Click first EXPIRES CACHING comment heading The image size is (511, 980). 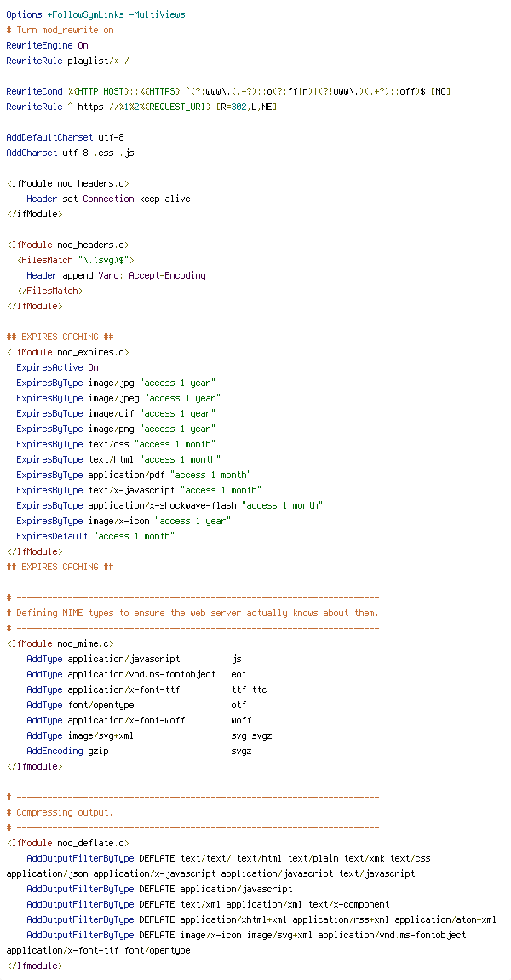click(x=60, y=337)
